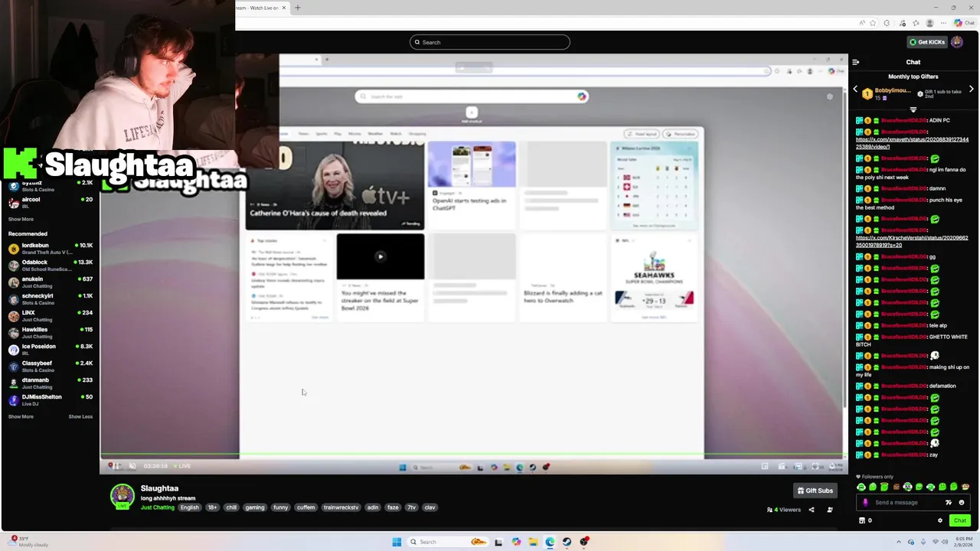Image resolution: width=980 pixels, height=551 pixels.
Task: Click the Kick search box
Action: tap(490, 42)
